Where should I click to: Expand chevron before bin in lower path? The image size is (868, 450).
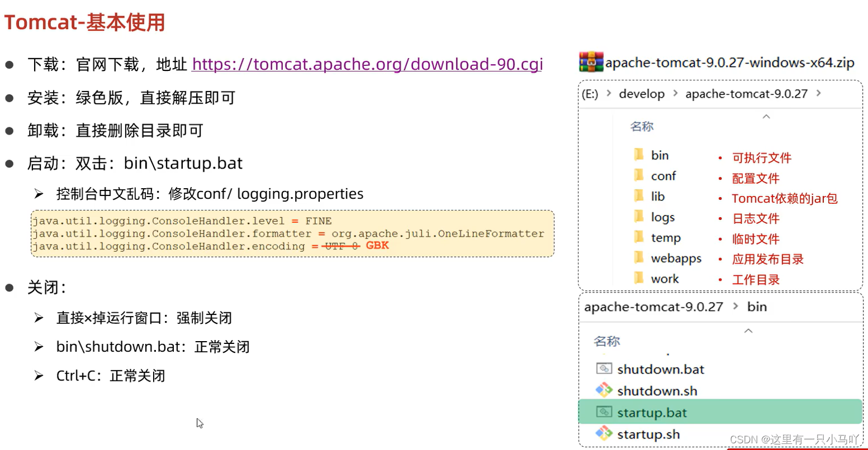(735, 306)
